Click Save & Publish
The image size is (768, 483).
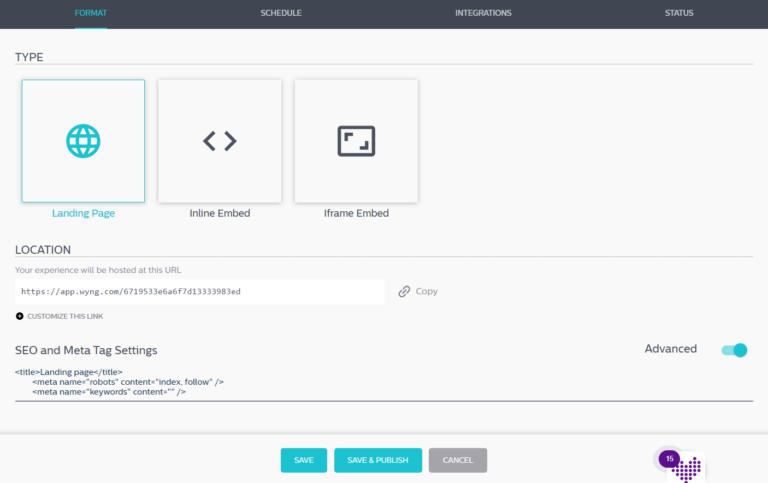point(378,460)
